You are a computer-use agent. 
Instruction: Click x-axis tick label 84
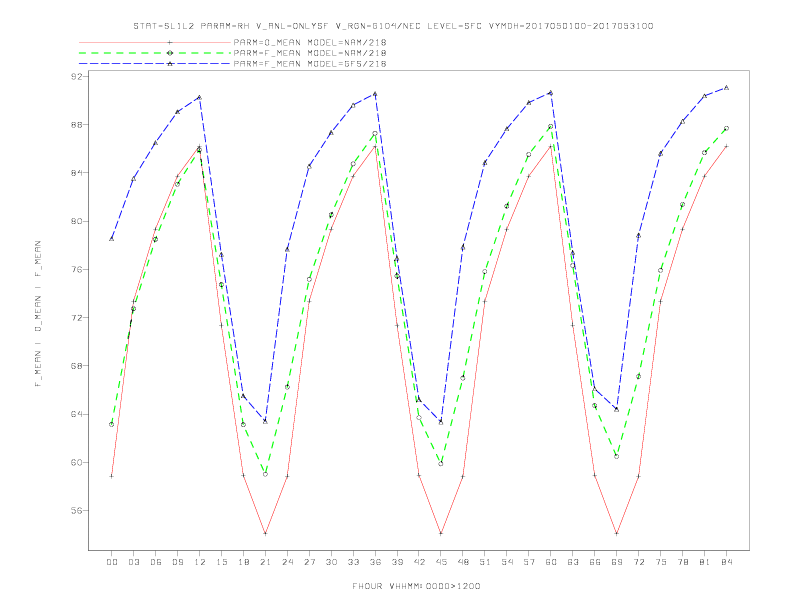click(x=727, y=562)
